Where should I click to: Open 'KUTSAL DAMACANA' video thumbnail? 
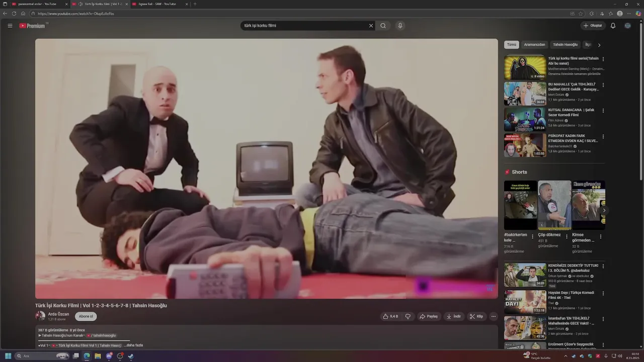pyautogui.click(x=525, y=119)
